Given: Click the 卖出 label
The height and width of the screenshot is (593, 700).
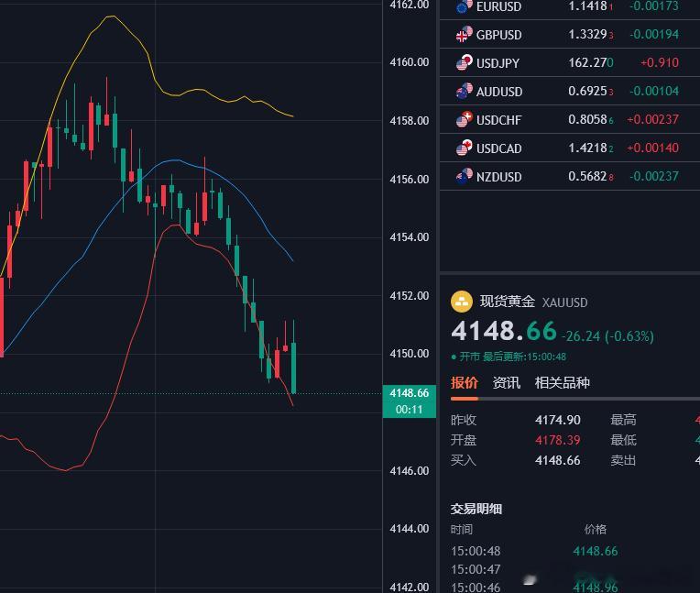Looking at the screenshot, I should [623, 460].
